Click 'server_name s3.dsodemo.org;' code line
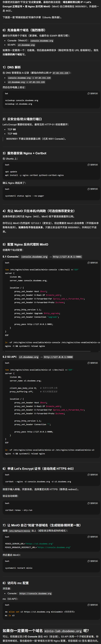Screen dimensions: 101x644 tap(26, 381)
